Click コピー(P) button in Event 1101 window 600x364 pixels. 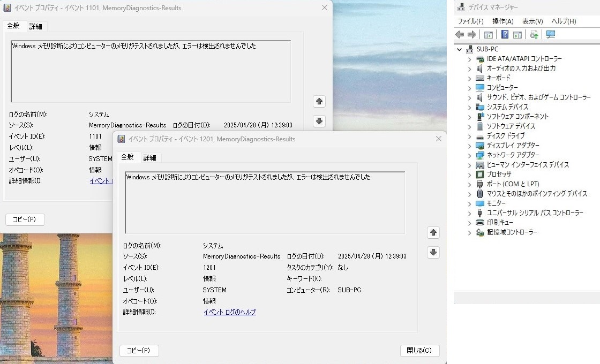(x=25, y=219)
